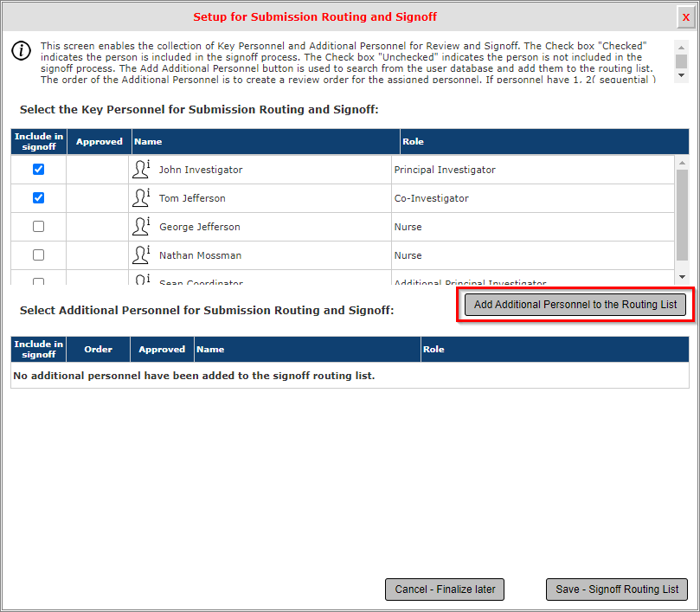700x612 pixels.
Task: Click the Name header in additional personnel table
Action: tap(307, 350)
